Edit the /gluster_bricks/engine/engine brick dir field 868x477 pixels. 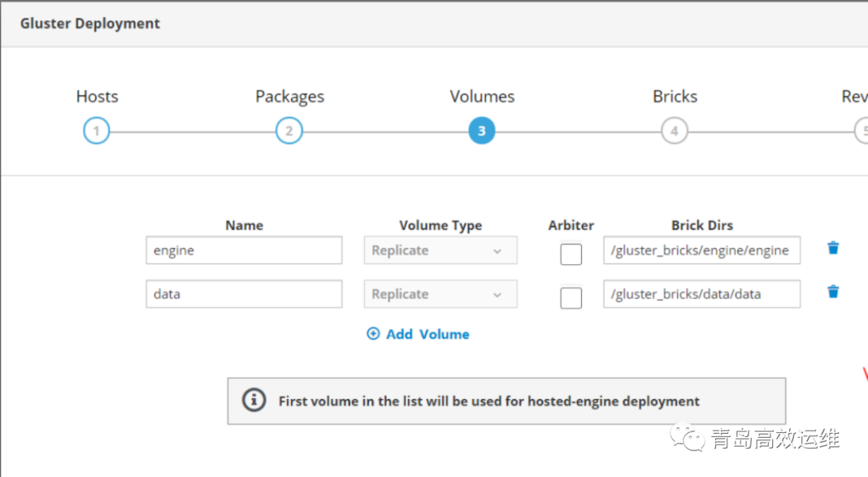tap(702, 251)
